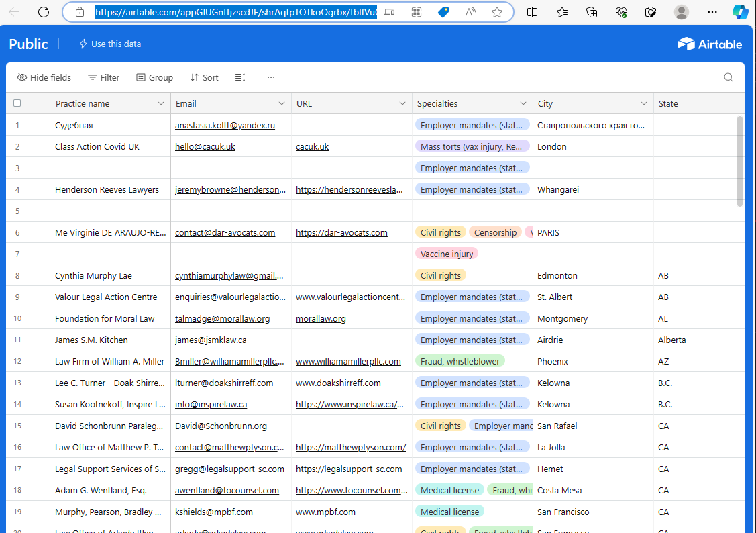Screen dimensions: 756x533
Task: Select the Censorship tag in row 6
Action: click(495, 232)
